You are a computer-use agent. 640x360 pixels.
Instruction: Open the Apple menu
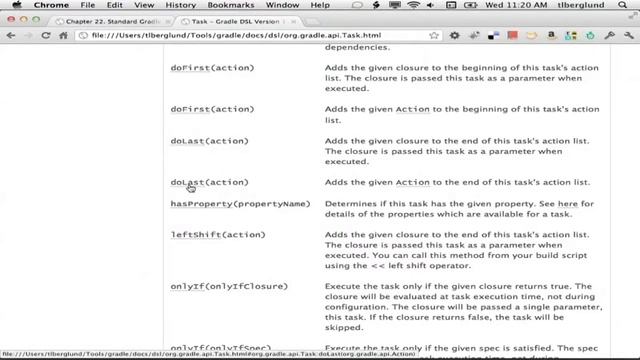click(x=17, y=5)
